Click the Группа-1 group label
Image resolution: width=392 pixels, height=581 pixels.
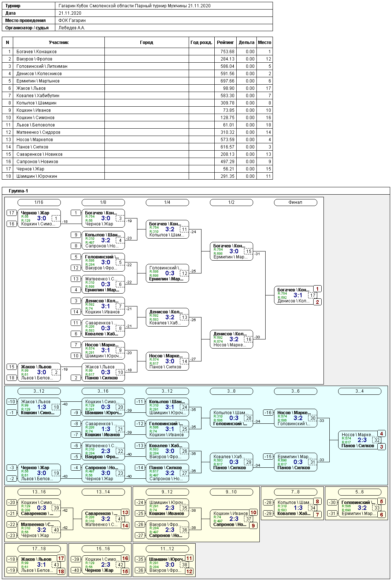(x=18, y=191)
